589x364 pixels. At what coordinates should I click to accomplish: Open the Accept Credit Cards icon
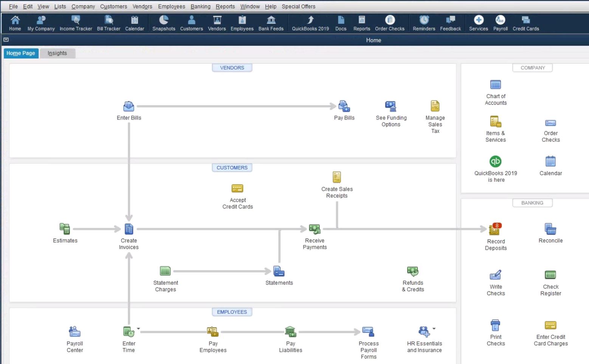pos(237,188)
